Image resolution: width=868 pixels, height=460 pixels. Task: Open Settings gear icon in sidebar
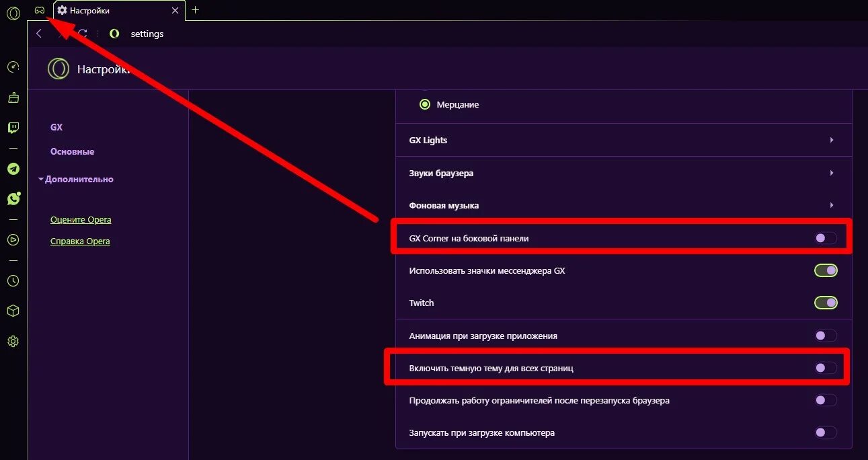click(13, 341)
